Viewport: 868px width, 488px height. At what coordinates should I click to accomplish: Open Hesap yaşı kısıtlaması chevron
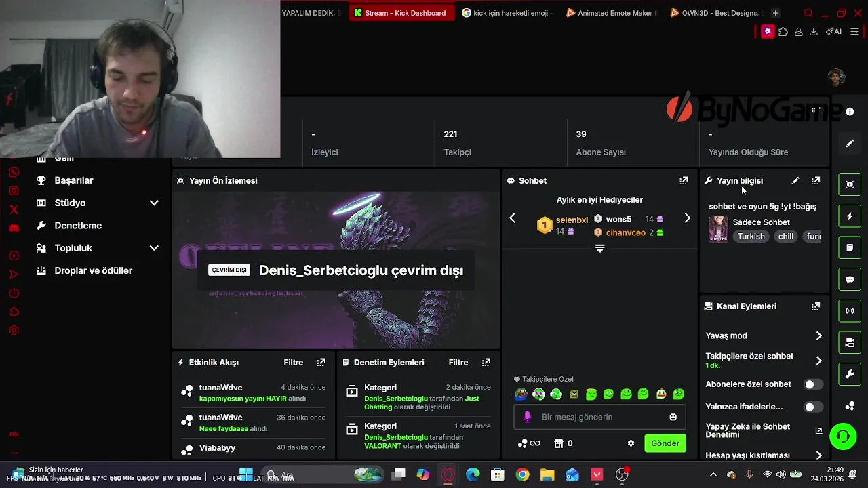coord(818,455)
